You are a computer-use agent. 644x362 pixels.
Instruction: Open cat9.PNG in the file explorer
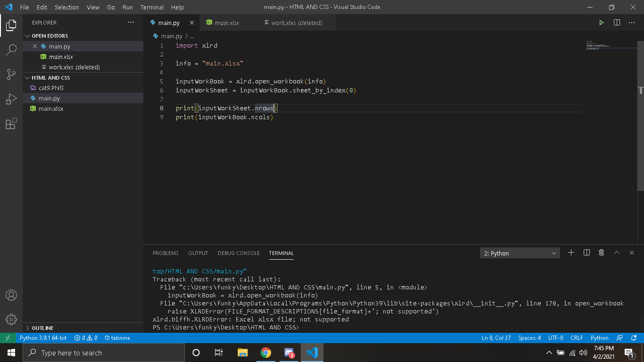pyautogui.click(x=51, y=88)
